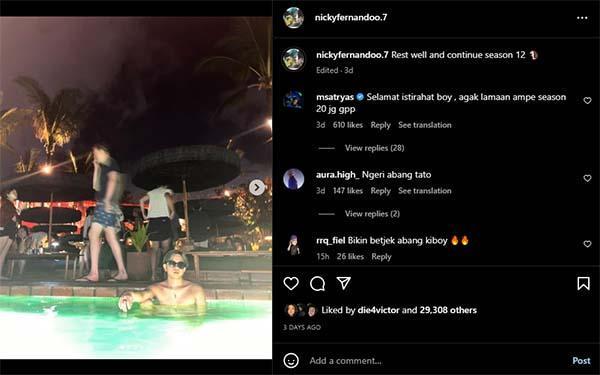Save the post with the bookmark icon

[583, 284]
